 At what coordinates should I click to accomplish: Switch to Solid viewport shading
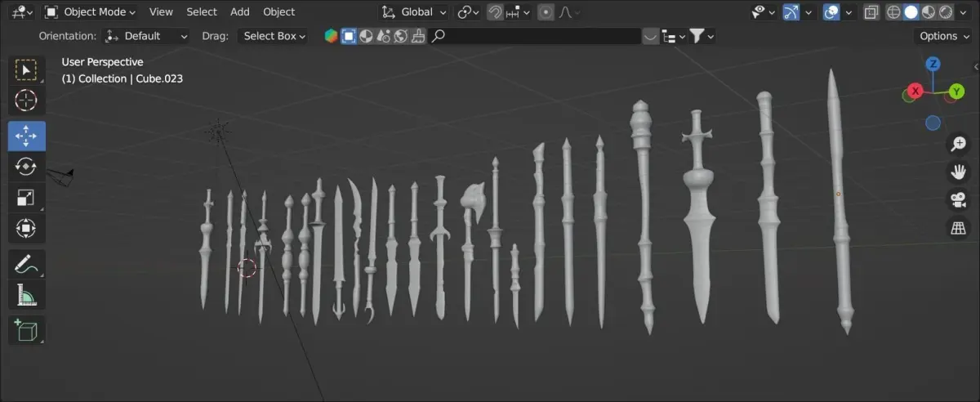[x=911, y=12]
